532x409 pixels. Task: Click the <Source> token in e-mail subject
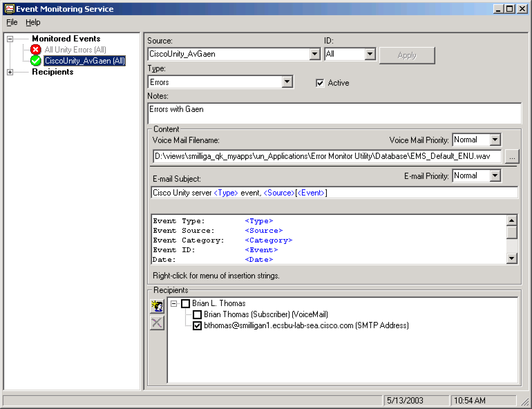(x=279, y=193)
